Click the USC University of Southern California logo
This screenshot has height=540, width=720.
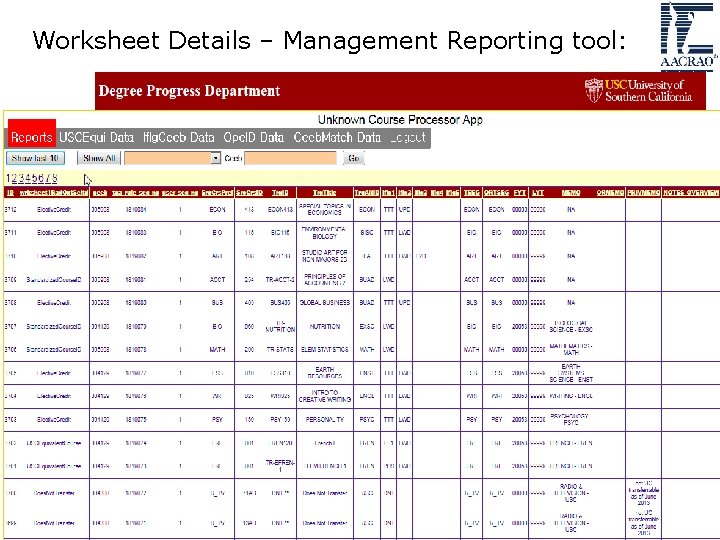pyautogui.click(x=638, y=90)
